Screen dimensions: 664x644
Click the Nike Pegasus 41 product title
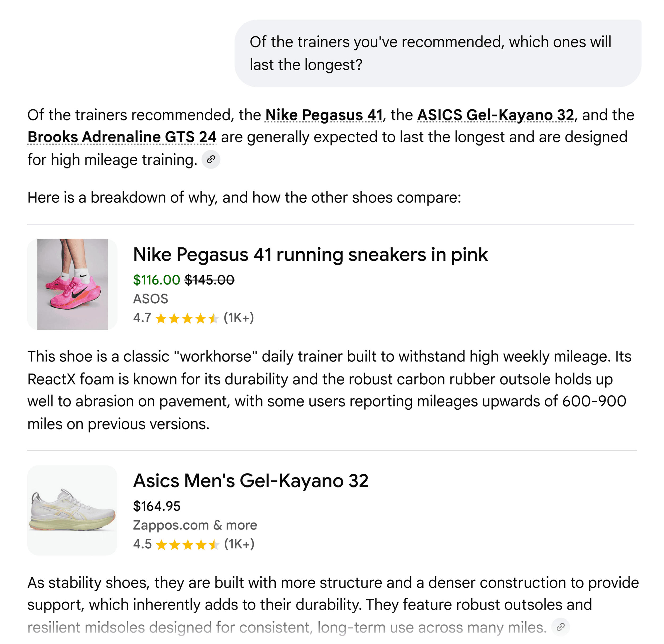310,254
